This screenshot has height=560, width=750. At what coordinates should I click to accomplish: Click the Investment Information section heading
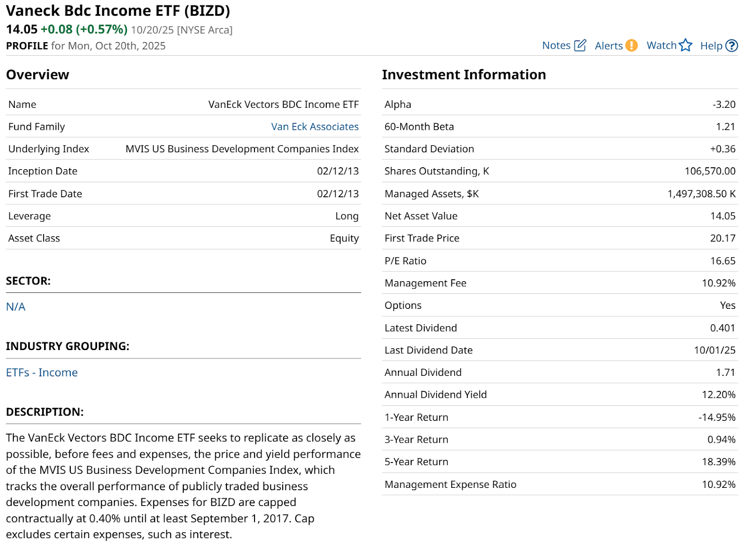coord(464,75)
